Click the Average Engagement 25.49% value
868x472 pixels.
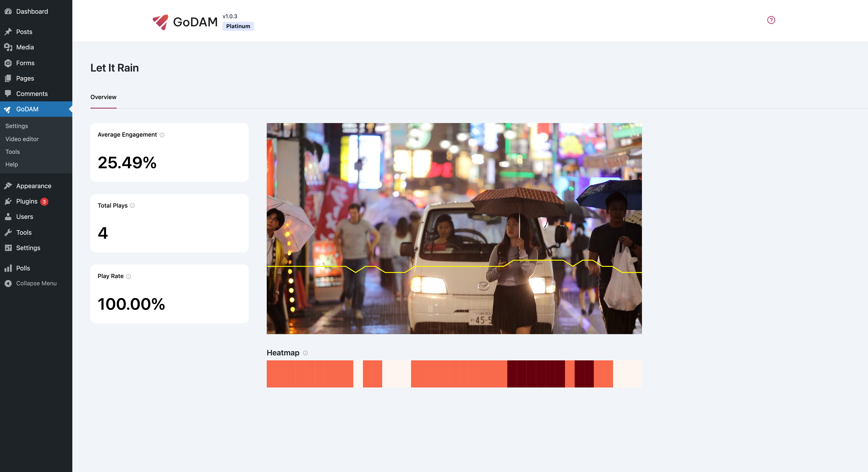point(127,163)
